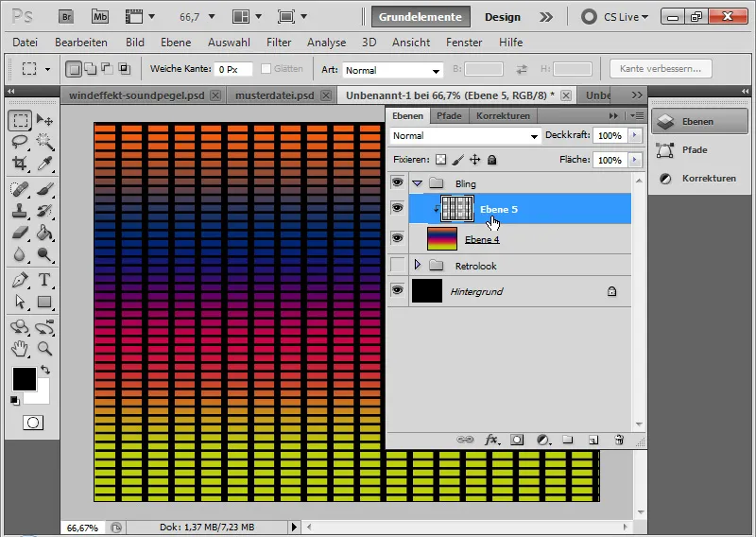The height and width of the screenshot is (537, 756).
Task: Hide the Ebene 4 layer
Action: (x=397, y=238)
